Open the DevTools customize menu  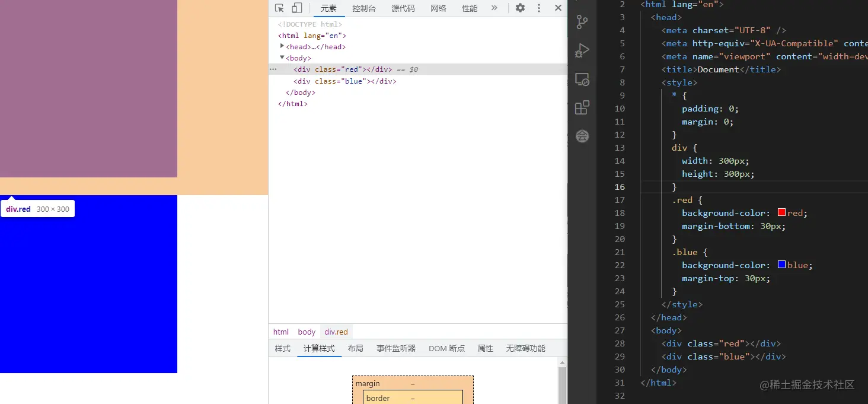click(x=539, y=8)
